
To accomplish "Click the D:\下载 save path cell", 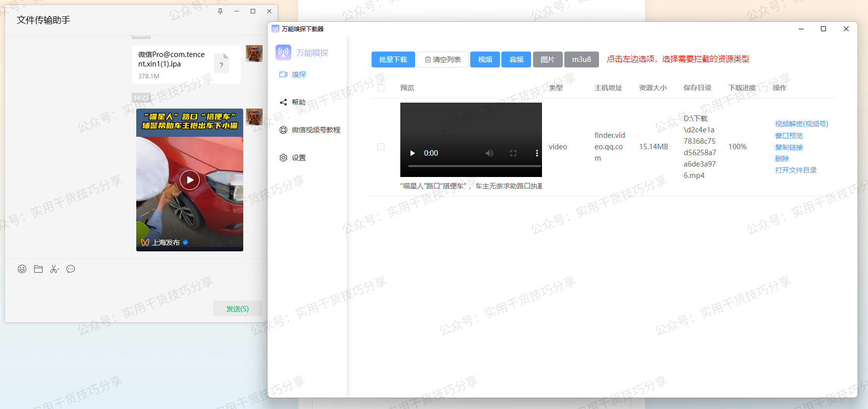I will tap(700, 147).
